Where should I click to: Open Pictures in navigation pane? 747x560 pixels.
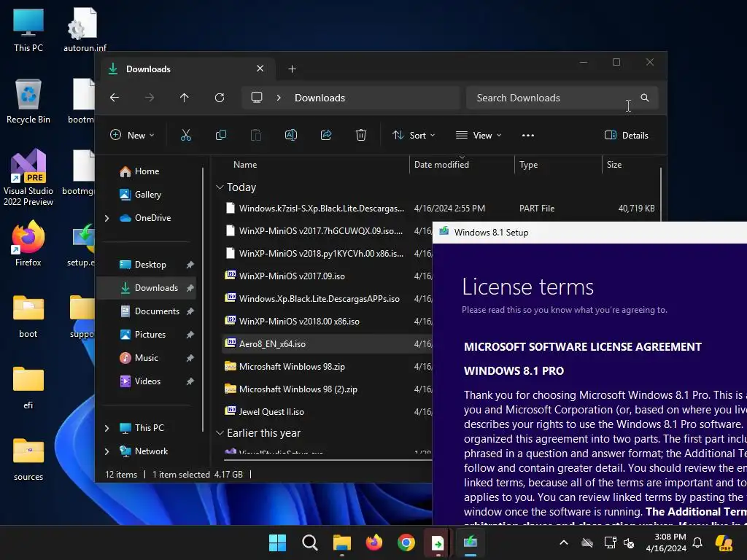(x=146, y=335)
